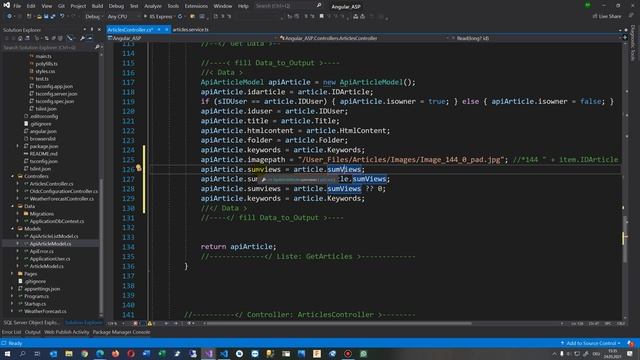Select tsconfig.app.json file

pos(54,86)
